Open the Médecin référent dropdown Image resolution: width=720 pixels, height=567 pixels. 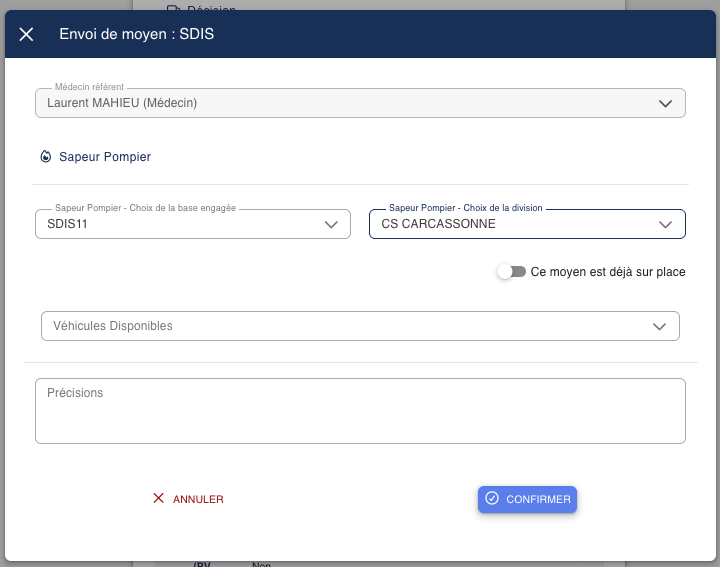tap(360, 103)
